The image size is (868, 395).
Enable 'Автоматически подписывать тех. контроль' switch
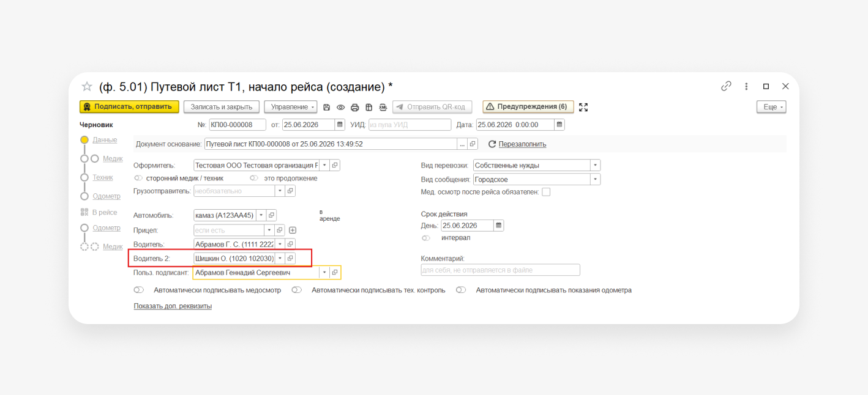[x=297, y=290]
